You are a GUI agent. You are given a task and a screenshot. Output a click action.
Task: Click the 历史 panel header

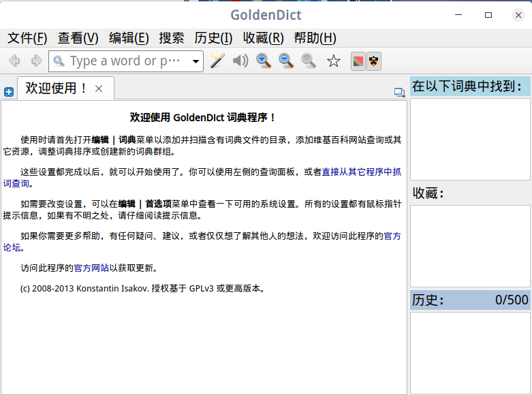tap(470, 300)
